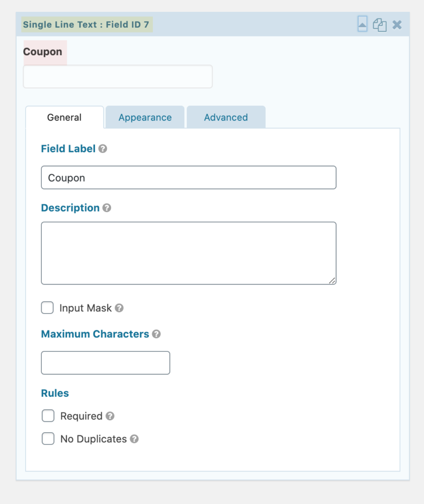Click into the Field Label input containing Coupon
Screen dimensions: 424x504
point(188,177)
